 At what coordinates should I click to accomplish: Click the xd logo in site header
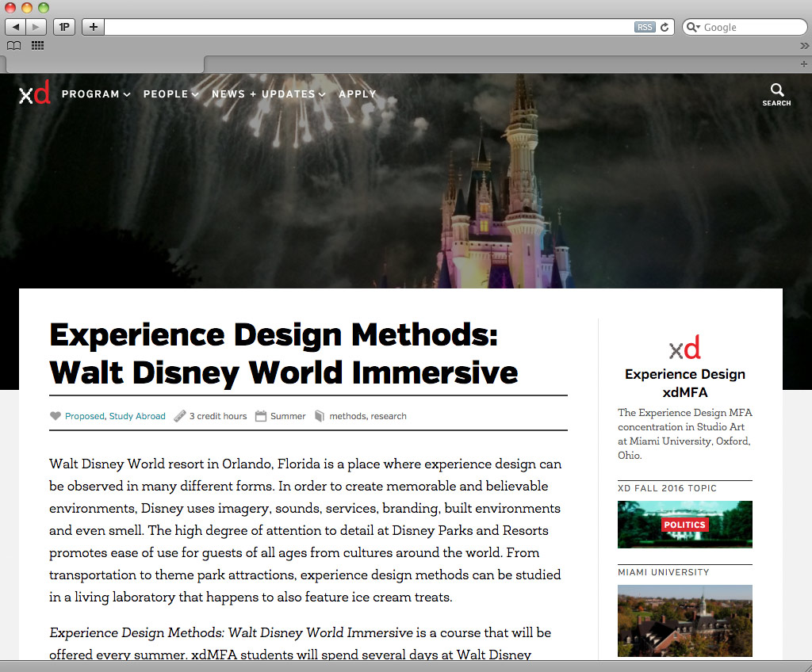pos(35,92)
